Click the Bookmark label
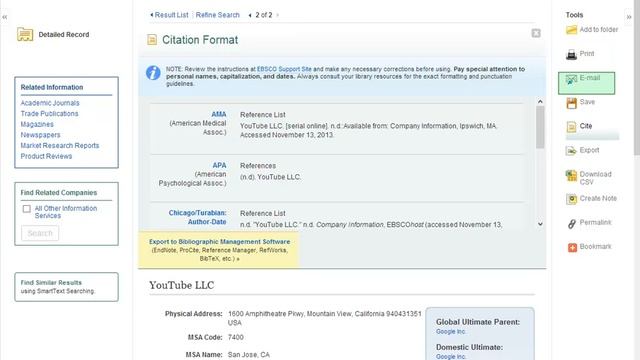The height and width of the screenshot is (360, 640). pyautogui.click(x=596, y=247)
